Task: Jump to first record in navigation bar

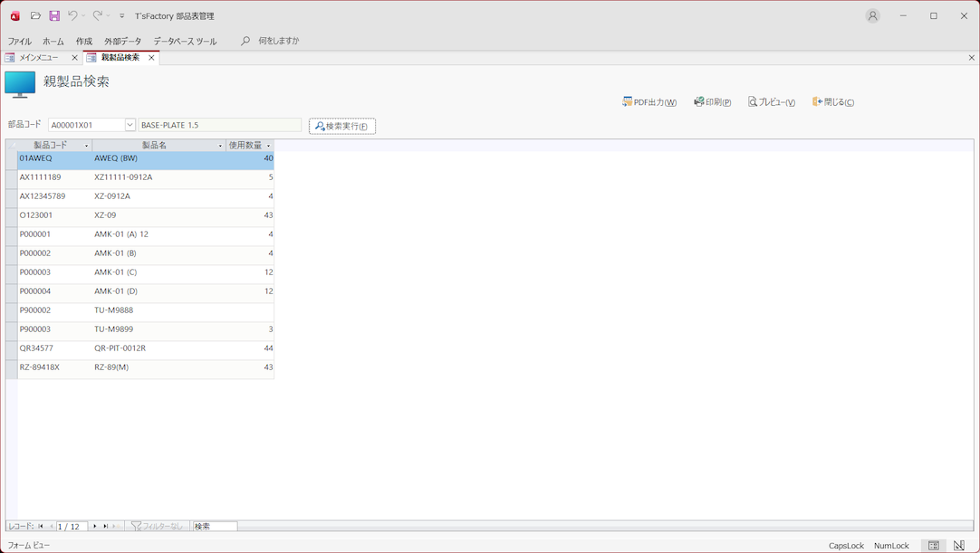Action: pyautogui.click(x=41, y=526)
